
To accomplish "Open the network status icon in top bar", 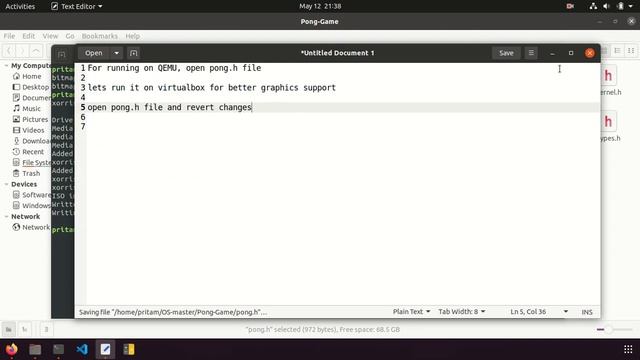I will click(593, 6).
